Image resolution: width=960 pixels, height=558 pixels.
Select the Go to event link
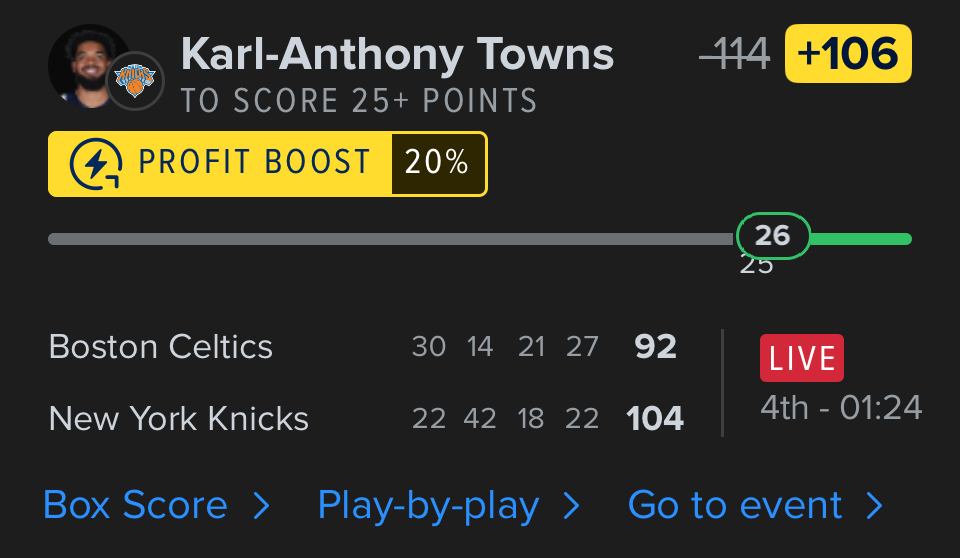pyautogui.click(x=735, y=506)
